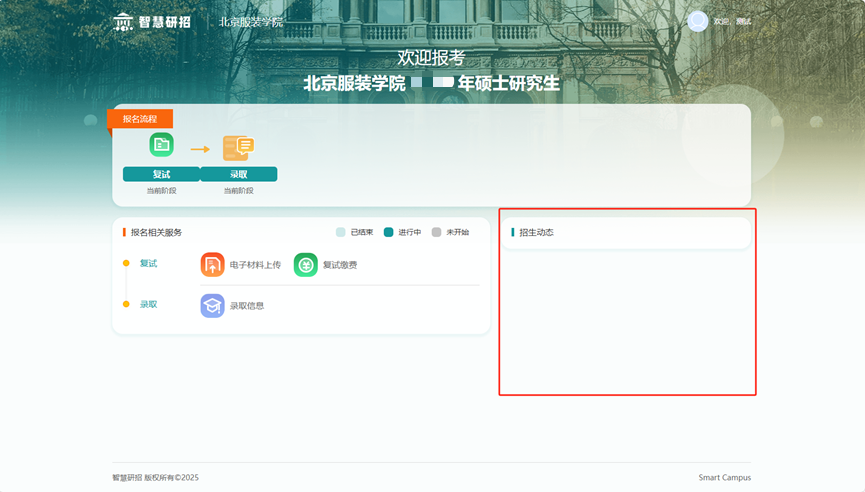Open the 电子材料上传 upload icon
Viewport: 865px width, 492px height.
212,265
